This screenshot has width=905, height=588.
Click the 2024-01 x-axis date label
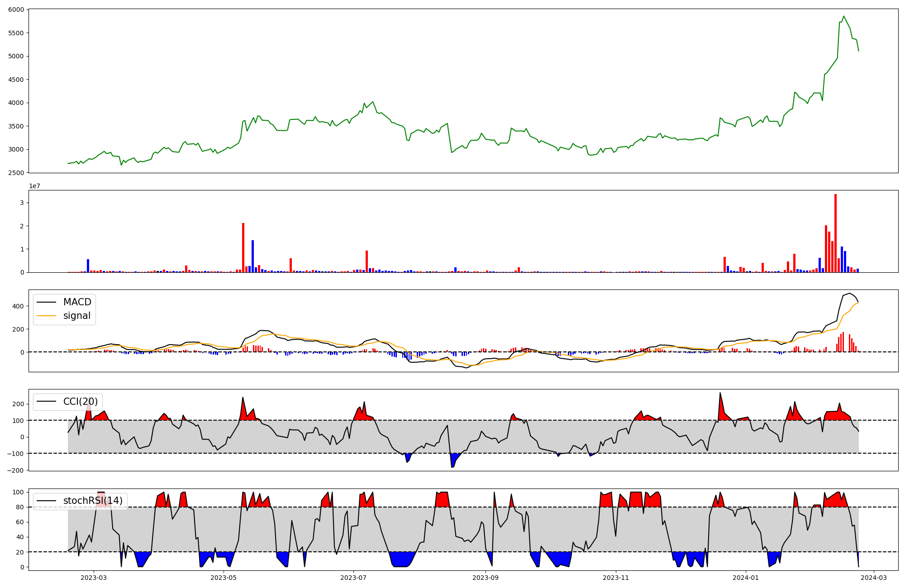[x=745, y=578]
